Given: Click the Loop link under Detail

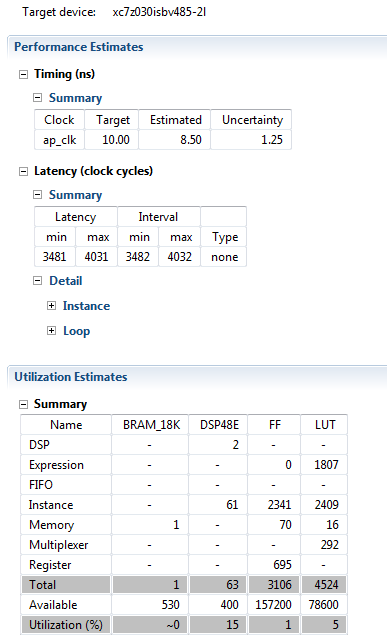Looking at the screenshot, I should pyautogui.click(x=77, y=331).
